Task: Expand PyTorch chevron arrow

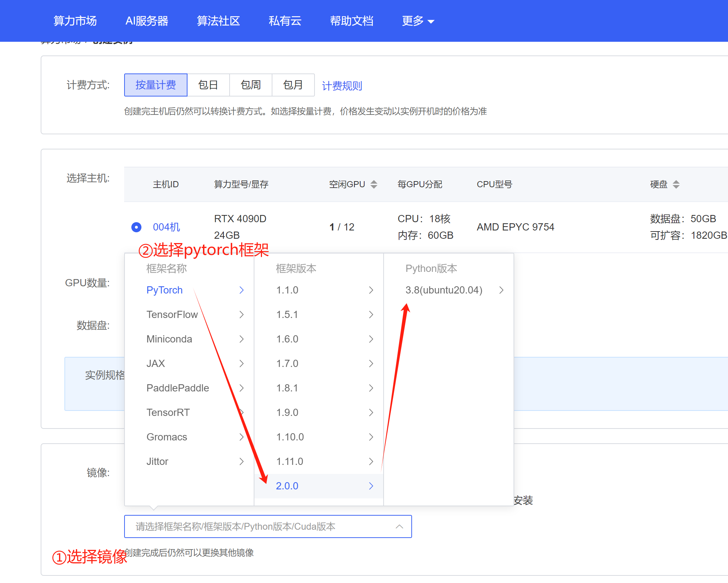Action: pyautogui.click(x=241, y=290)
